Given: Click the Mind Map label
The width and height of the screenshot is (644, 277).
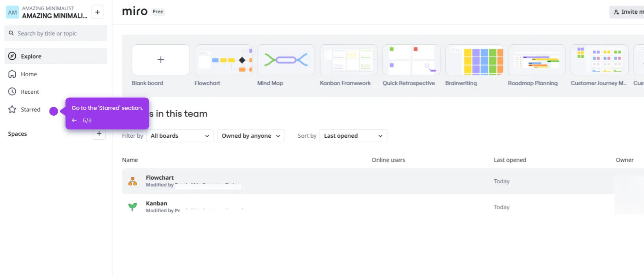Looking at the screenshot, I should tap(270, 83).
